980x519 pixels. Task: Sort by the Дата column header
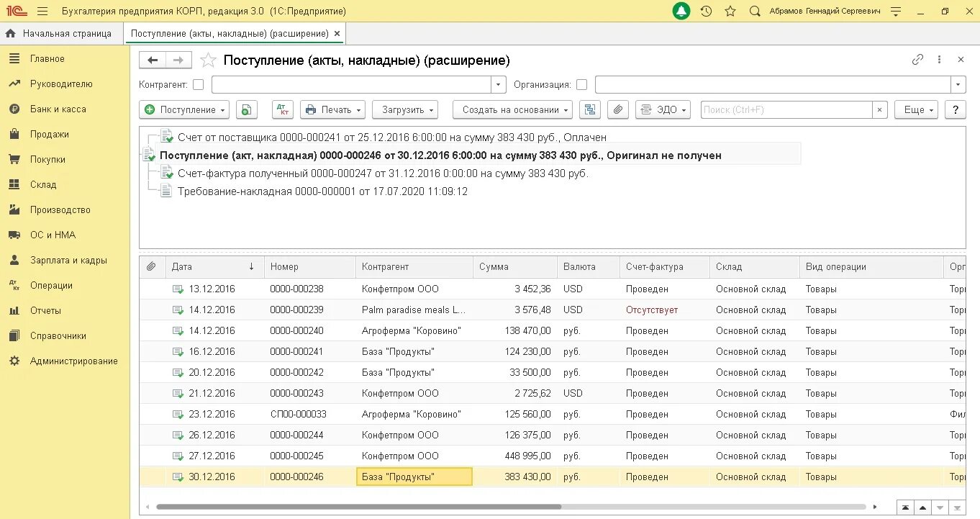214,266
